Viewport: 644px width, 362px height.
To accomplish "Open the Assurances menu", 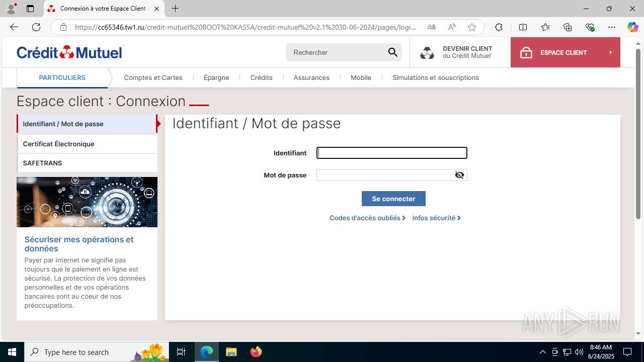I will 311,77.
